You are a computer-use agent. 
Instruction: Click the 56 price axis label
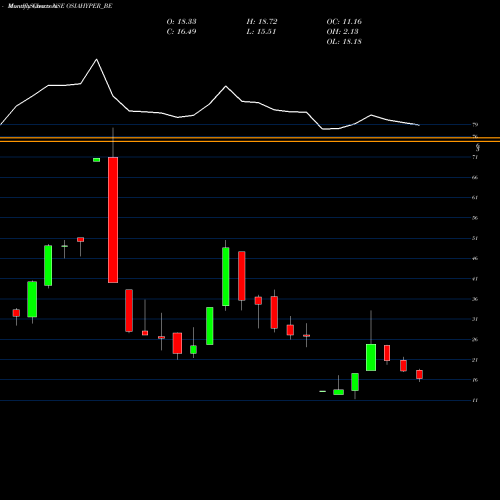click(475, 218)
